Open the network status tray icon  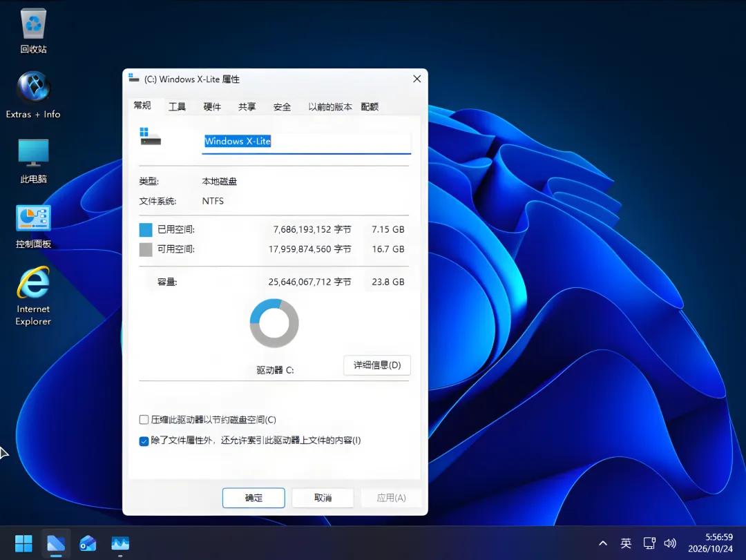(649, 543)
